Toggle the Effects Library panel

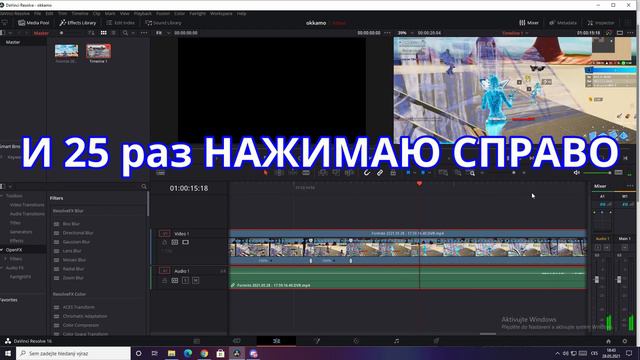click(78, 23)
